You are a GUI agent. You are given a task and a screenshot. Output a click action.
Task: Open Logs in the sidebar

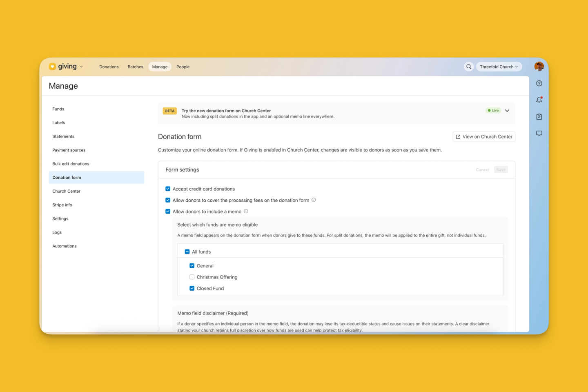click(x=57, y=232)
